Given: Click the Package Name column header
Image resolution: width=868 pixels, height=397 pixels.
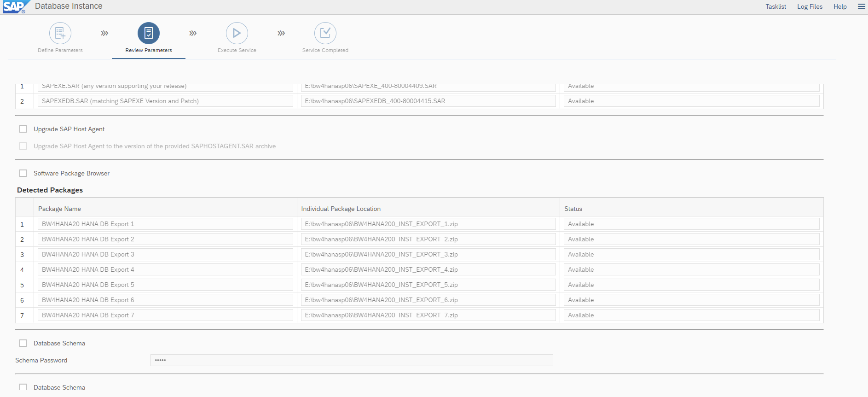Looking at the screenshot, I should [59, 209].
